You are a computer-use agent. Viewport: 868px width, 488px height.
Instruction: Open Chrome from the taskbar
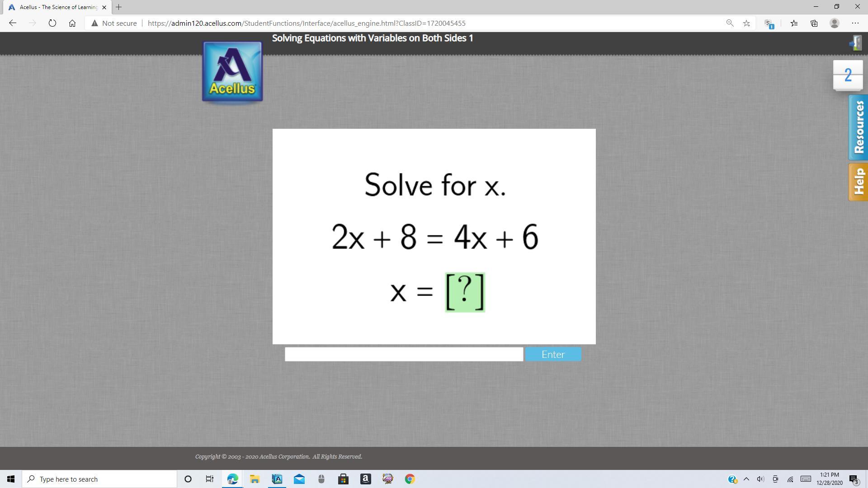coord(410,479)
